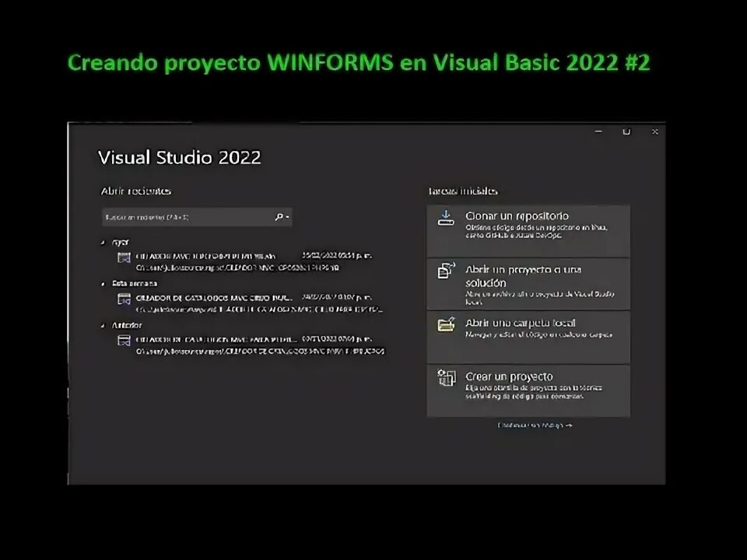
Task: Choose Abrir un proyecto o una solución
Action: pos(528,285)
